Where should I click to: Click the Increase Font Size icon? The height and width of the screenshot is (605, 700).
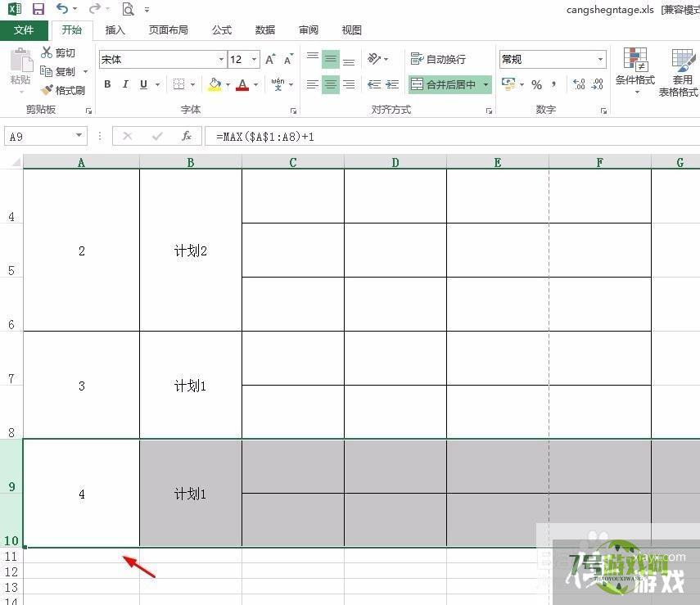click(x=270, y=60)
